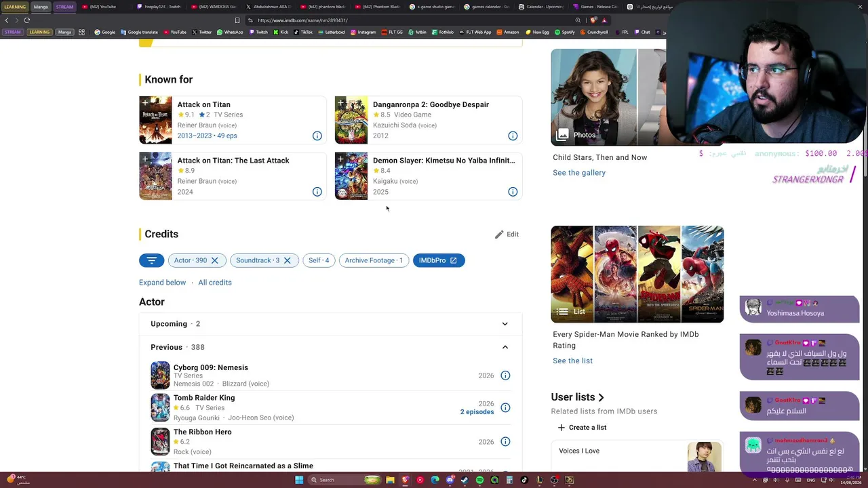Open the YouTube bookmark
The width and height of the screenshot is (868, 488).
click(175, 32)
